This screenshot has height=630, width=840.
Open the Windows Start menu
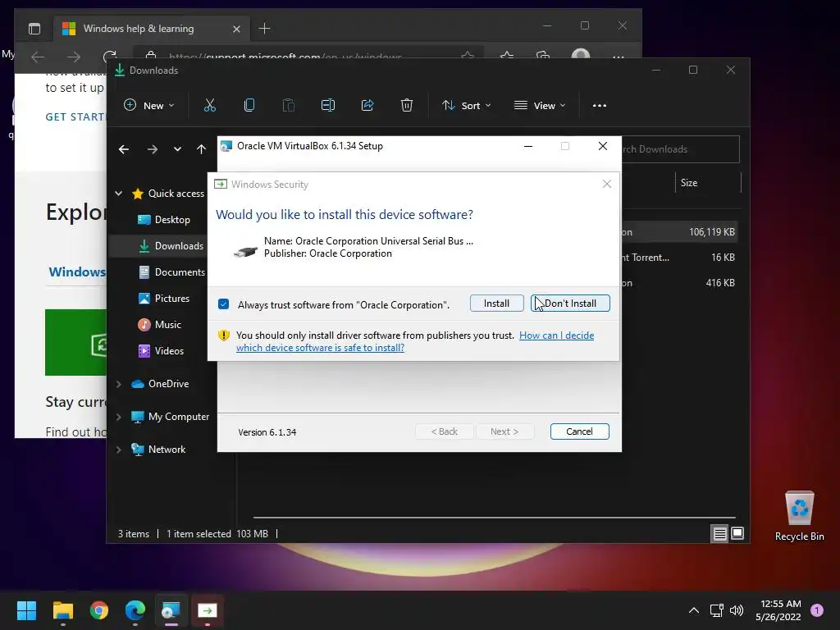click(x=26, y=610)
